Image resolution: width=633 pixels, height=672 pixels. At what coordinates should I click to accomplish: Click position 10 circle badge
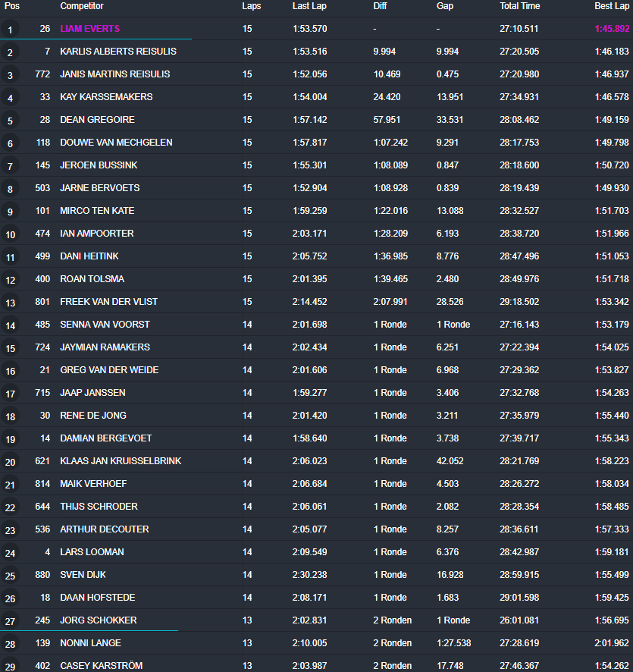click(x=10, y=234)
